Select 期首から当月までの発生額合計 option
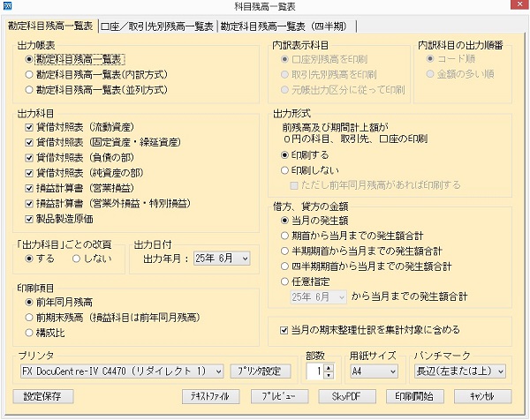This screenshot has width=530, height=420. 284,236
